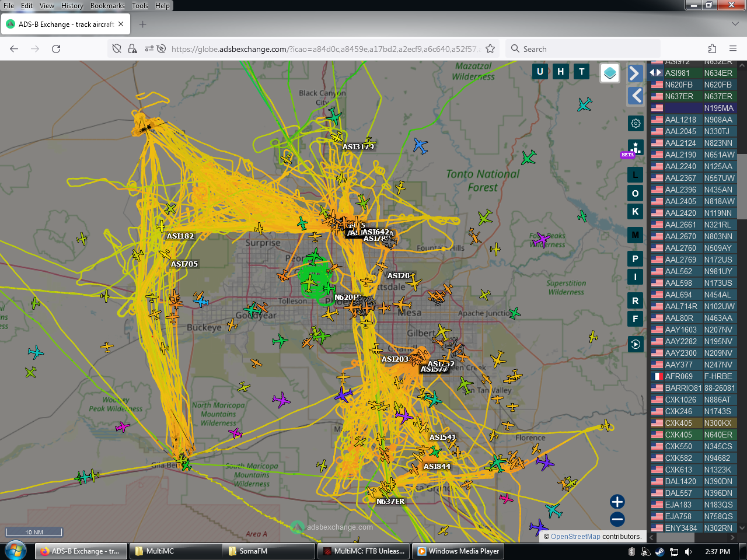Viewport: 747px width, 560px height.
Task: Bookmark this page with the star
Action: coord(490,49)
